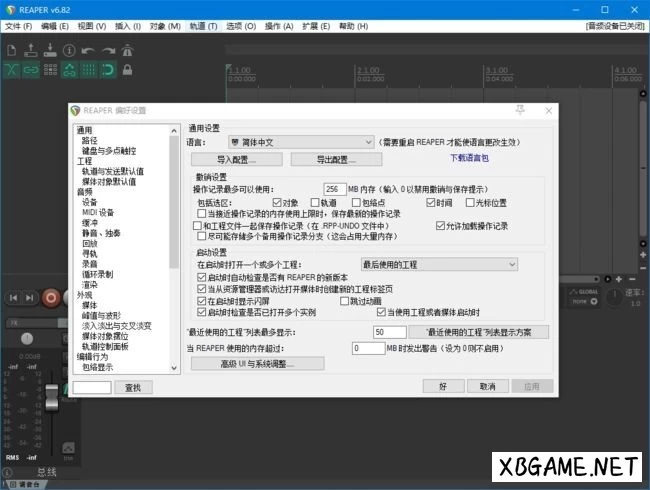Click the Undo arrow icon

click(x=89, y=49)
